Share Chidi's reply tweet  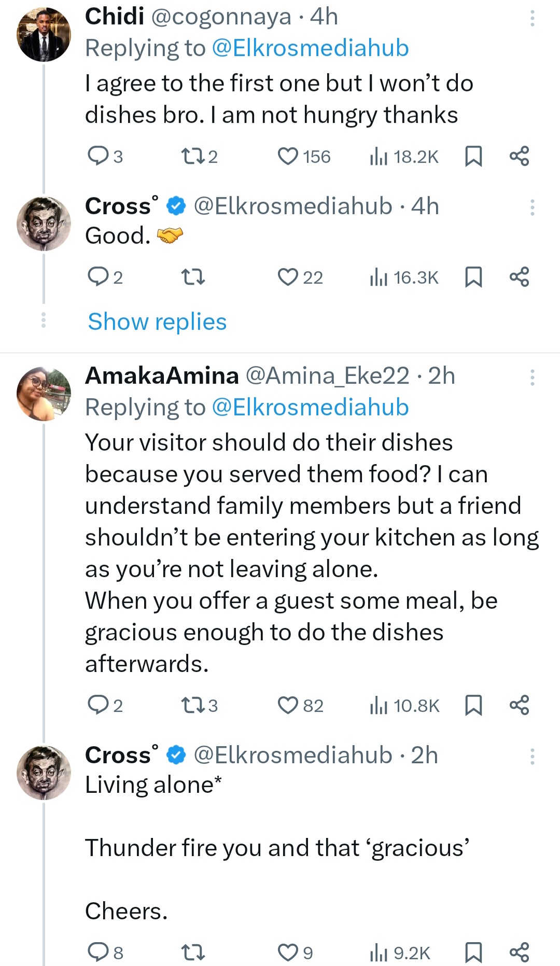pyautogui.click(x=519, y=156)
